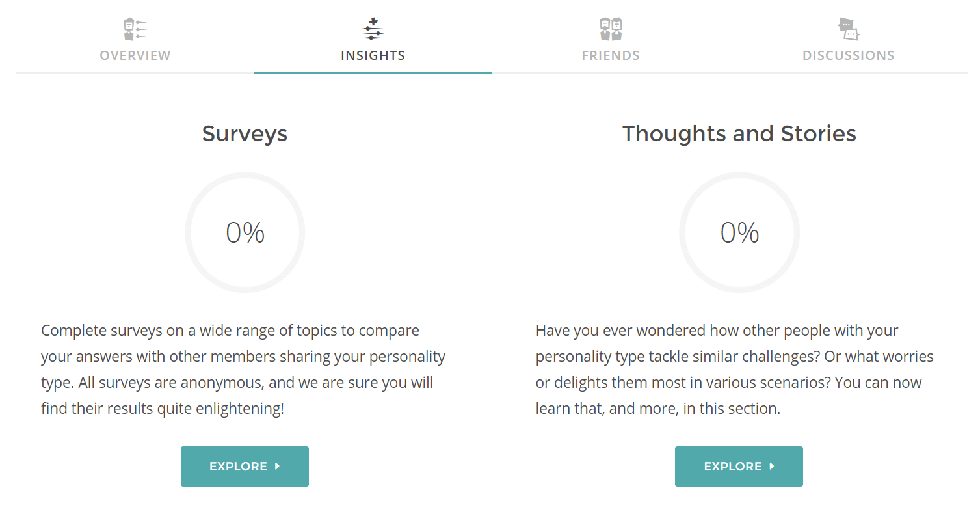The image size is (980, 516).
Task: Explore the Surveys section
Action: coord(245,467)
